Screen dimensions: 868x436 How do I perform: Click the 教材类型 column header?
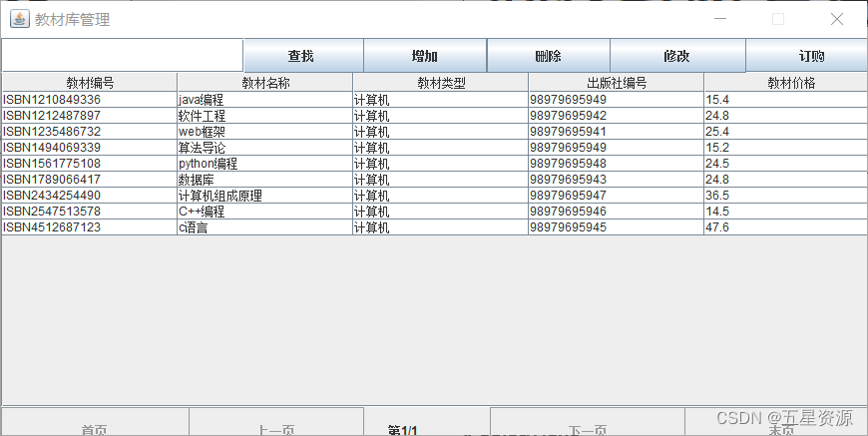(x=441, y=83)
